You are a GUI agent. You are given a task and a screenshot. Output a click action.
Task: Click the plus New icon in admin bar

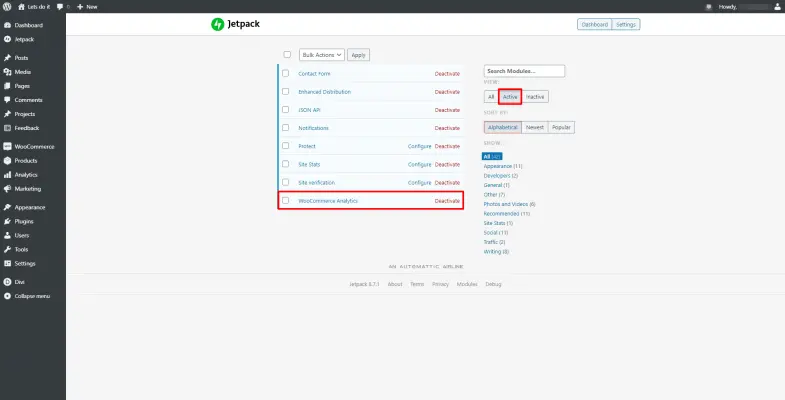click(80, 7)
